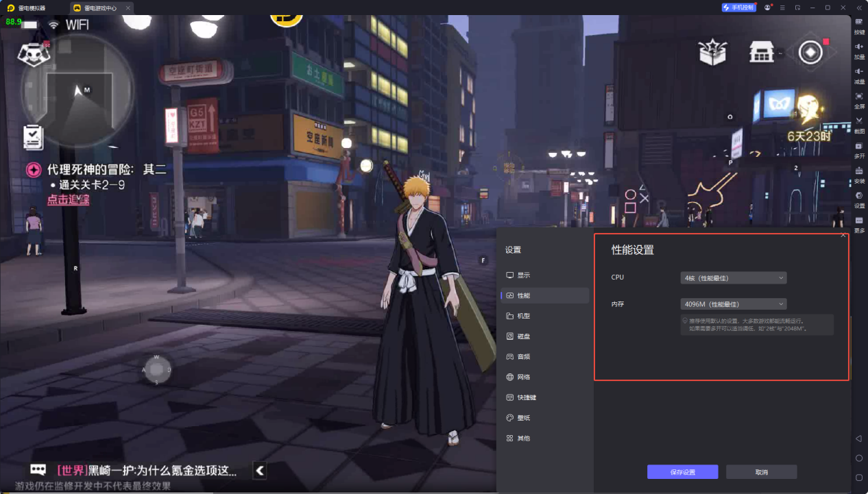Click the quest objective 通关关卡2-9

click(x=92, y=185)
